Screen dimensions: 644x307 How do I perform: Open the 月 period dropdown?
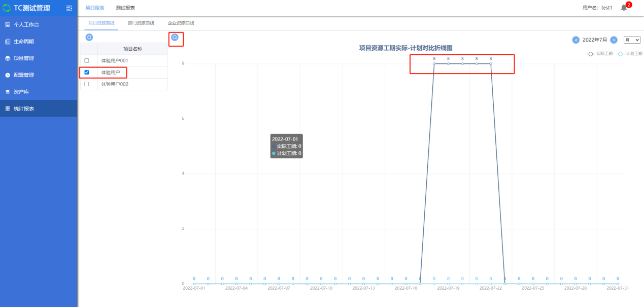(x=632, y=40)
